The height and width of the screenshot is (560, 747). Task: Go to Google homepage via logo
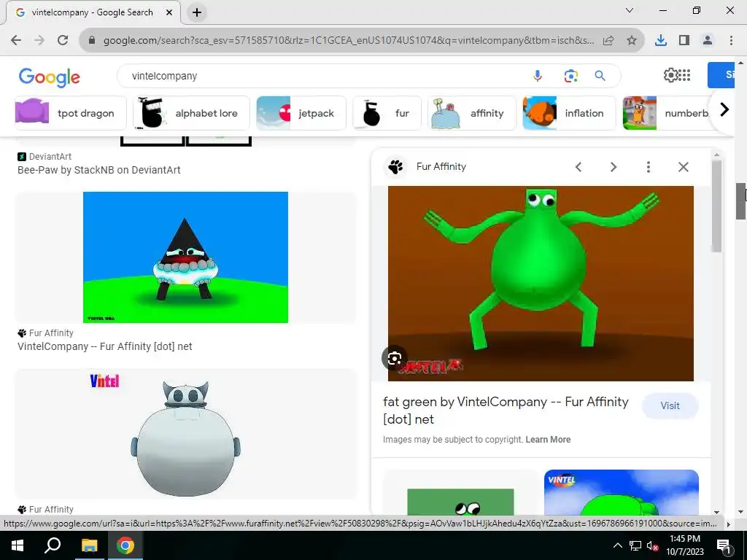[50, 77]
